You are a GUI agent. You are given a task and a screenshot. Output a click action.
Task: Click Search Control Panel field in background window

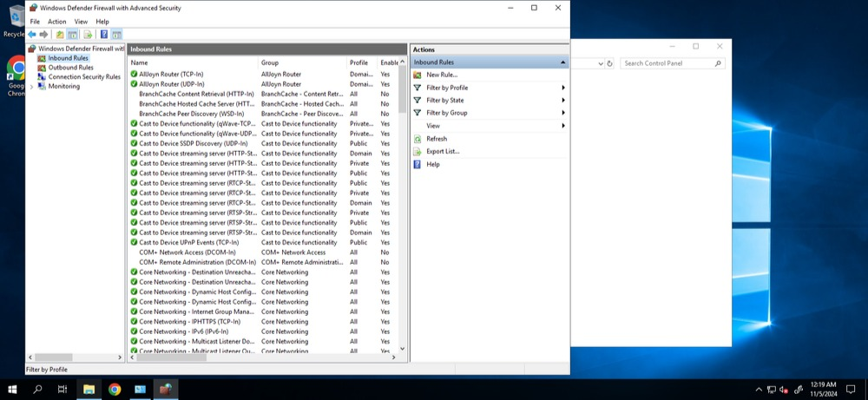click(673, 63)
